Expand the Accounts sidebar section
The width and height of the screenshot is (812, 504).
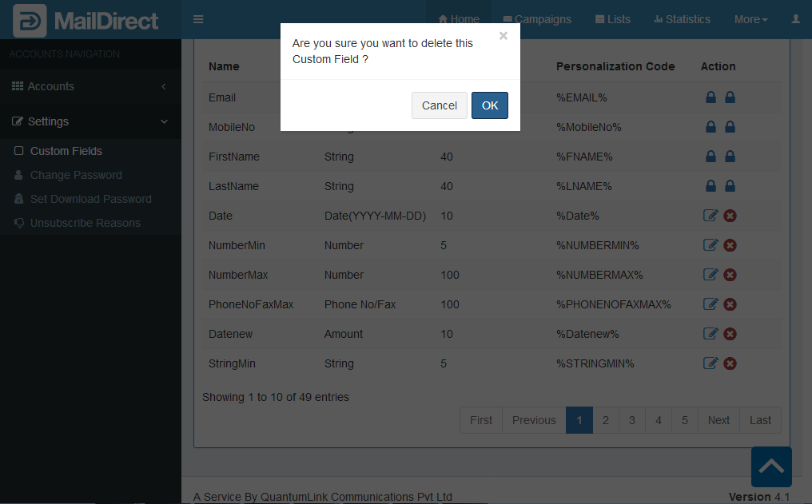(x=90, y=86)
